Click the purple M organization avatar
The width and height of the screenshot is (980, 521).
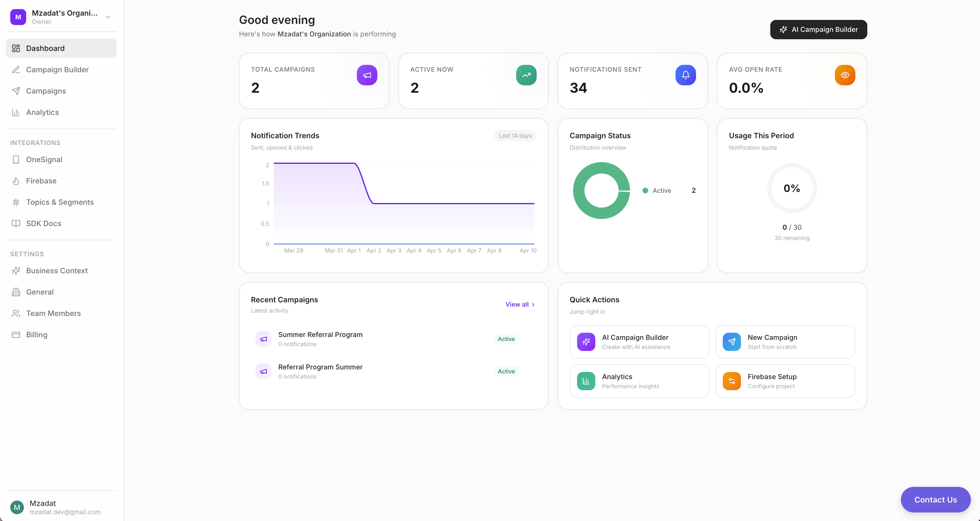(x=18, y=17)
